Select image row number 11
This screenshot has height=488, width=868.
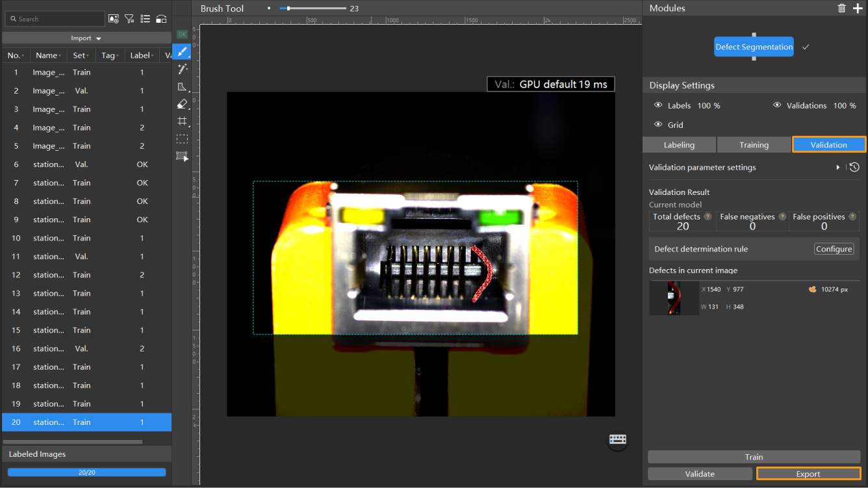pyautogui.click(x=86, y=257)
